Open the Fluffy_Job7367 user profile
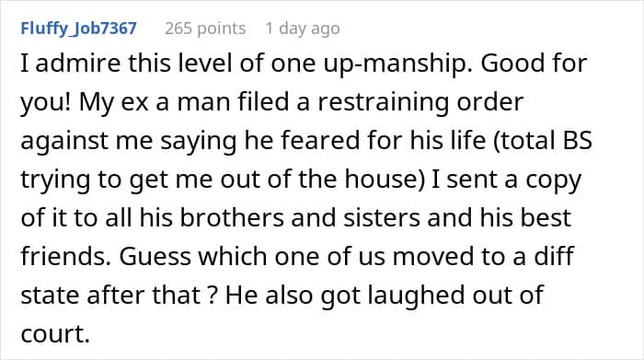 coord(78,29)
